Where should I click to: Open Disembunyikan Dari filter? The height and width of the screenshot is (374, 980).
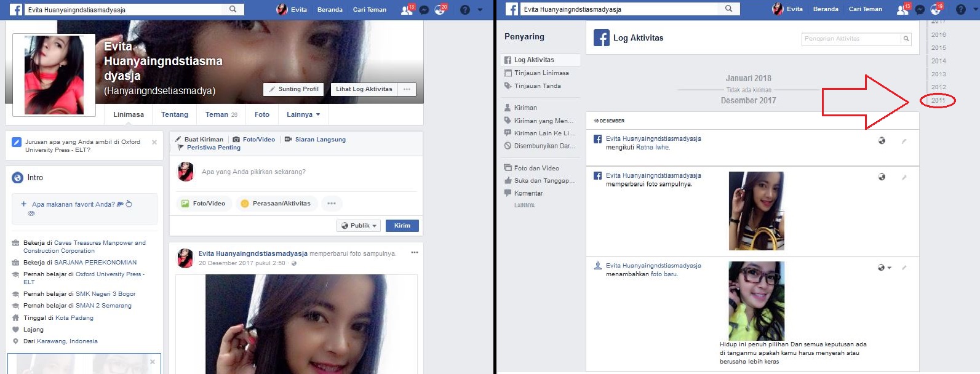[540, 146]
